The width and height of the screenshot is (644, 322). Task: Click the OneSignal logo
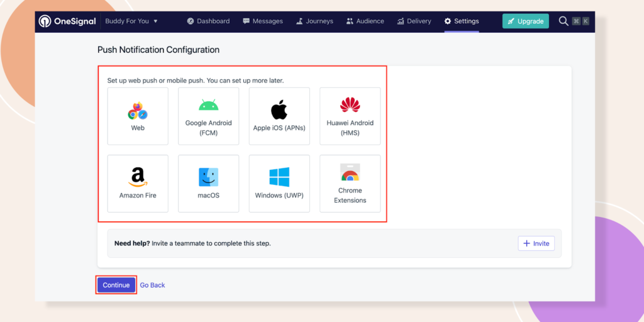(x=67, y=21)
